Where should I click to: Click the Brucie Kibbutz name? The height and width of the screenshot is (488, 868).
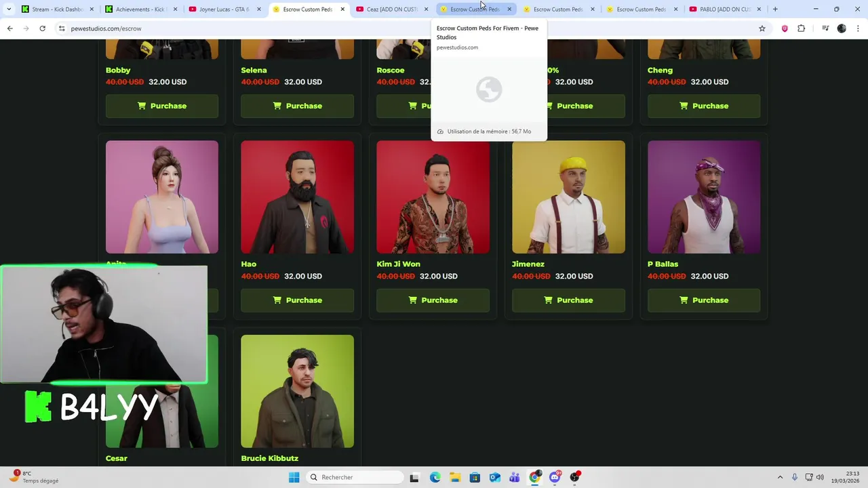click(269, 458)
